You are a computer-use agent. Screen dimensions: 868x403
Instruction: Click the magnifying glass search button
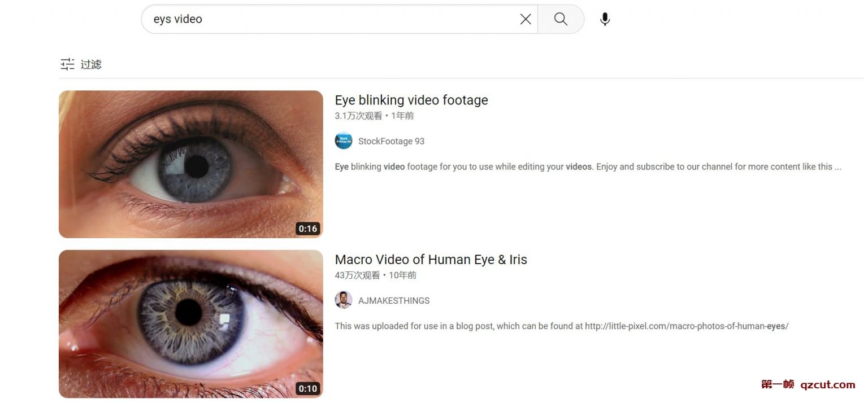click(561, 19)
